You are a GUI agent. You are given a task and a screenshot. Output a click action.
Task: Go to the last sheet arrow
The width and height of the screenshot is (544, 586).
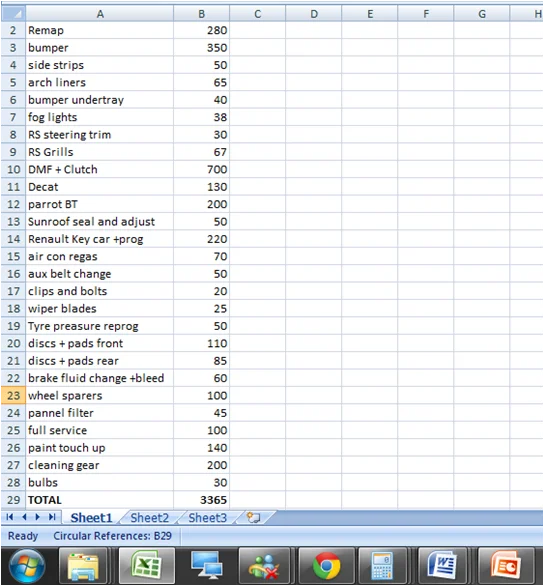click(52, 517)
